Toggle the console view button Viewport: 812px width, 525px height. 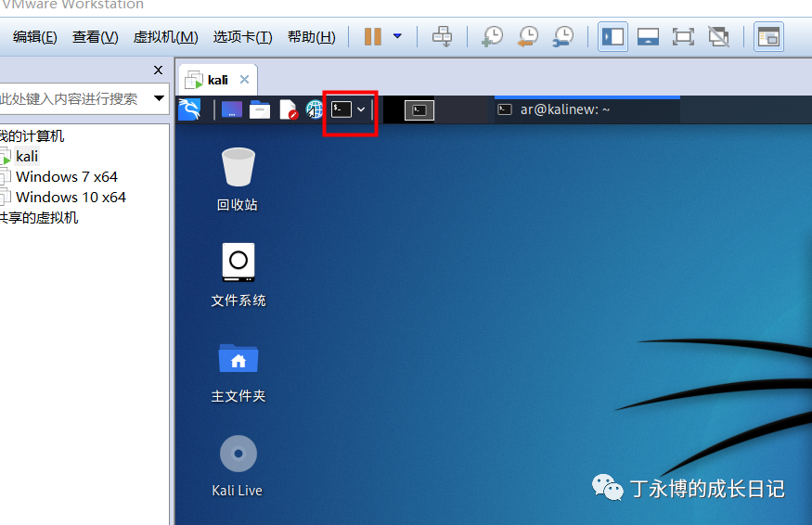768,37
